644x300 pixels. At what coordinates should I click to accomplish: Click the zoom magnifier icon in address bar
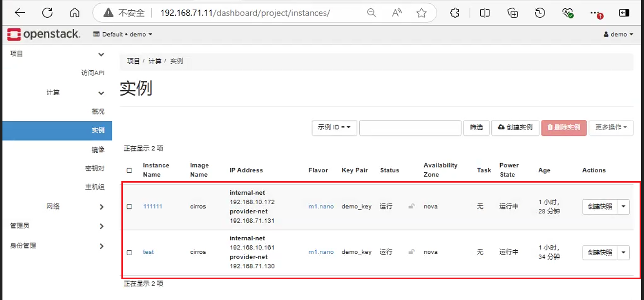pos(371,13)
